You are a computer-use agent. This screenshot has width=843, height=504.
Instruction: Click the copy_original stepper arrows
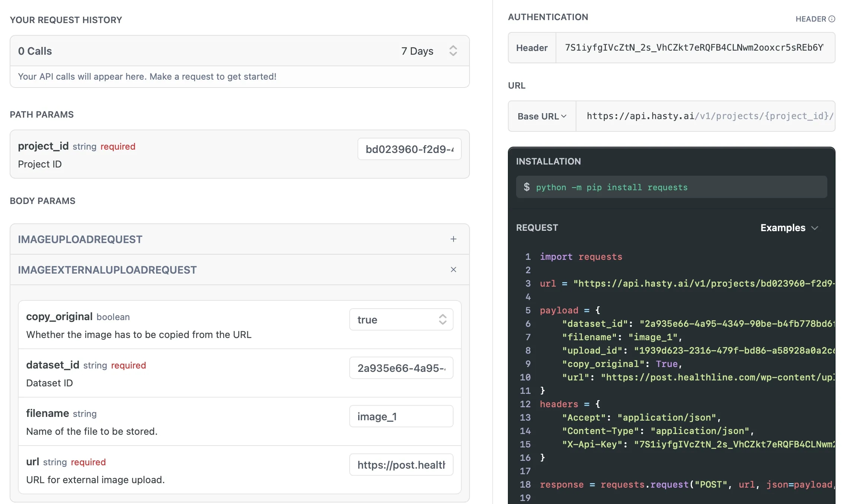442,319
